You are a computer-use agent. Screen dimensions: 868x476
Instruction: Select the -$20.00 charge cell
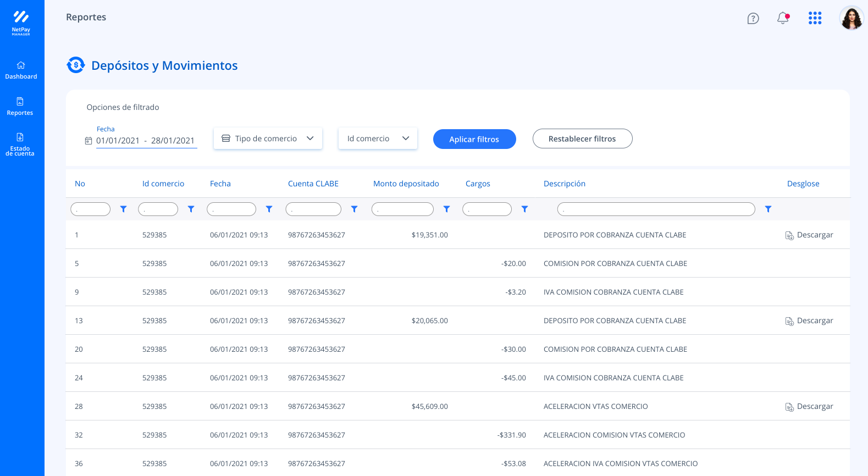(x=513, y=264)
